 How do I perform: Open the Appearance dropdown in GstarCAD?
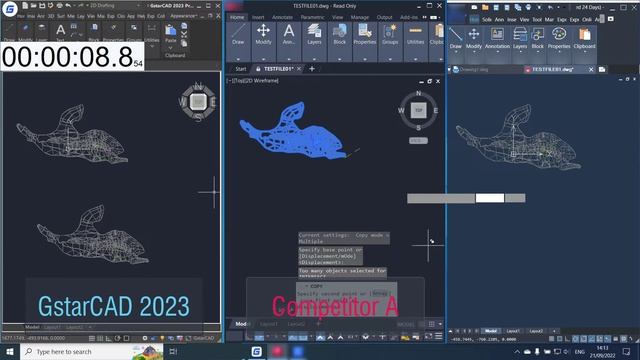pyautogui.click(x=184, y=16)
